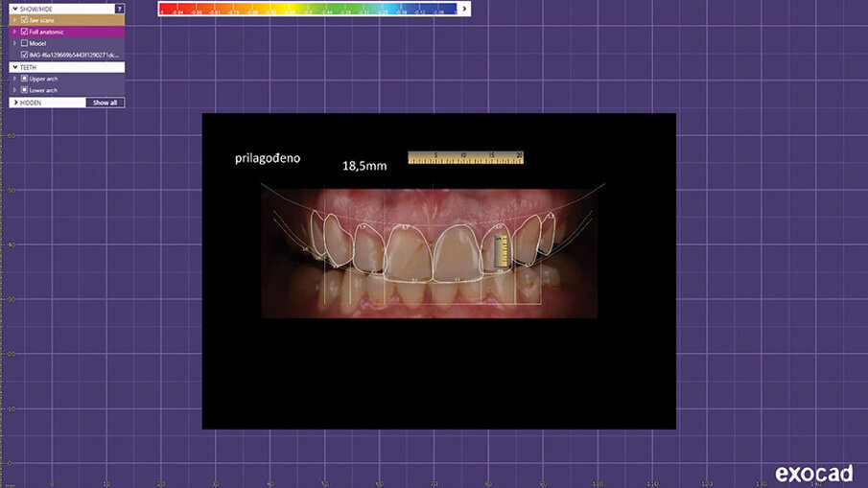This screenshot has height=488, width=868.
Task: Toggle Upper arch visibility checkbox
Action: [x=24, y=79]
